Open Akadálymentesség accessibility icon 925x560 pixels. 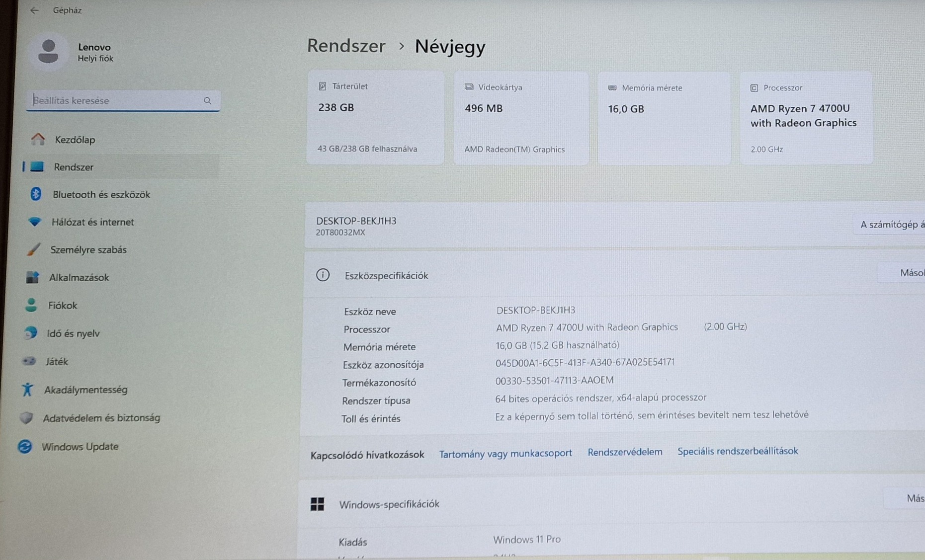pos(27,390)
